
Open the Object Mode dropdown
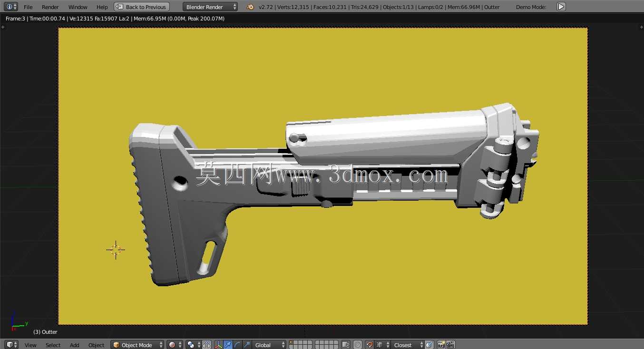tap(137, 345)
